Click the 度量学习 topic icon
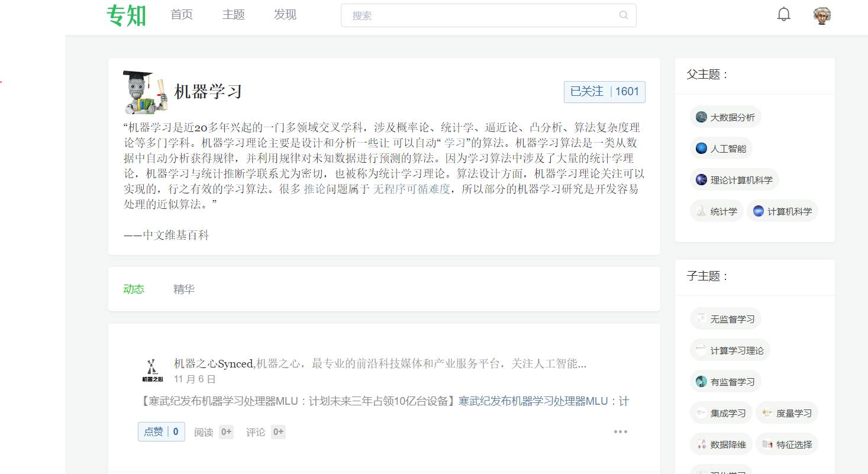Viewport: 868px width, 474px height. tap(767, 413)
